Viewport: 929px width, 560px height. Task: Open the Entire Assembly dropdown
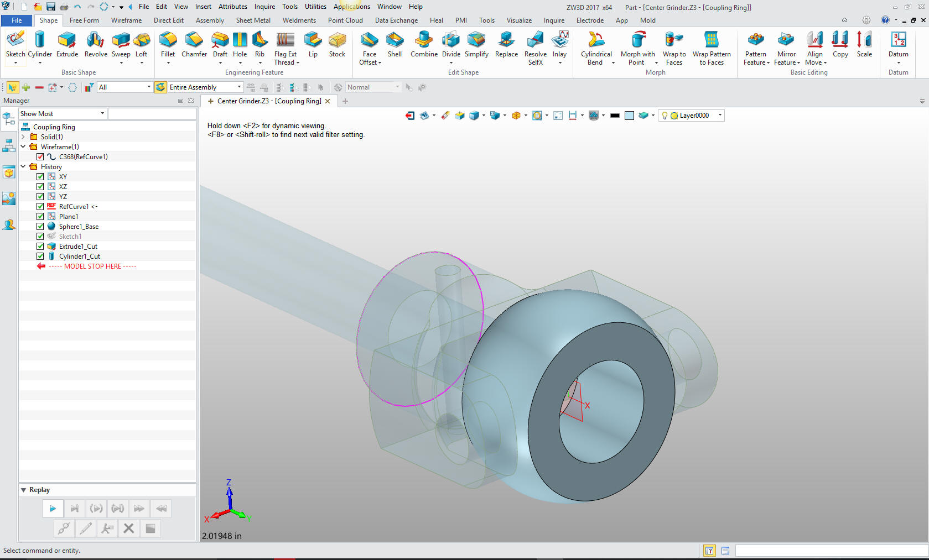(x=205, y=87)
